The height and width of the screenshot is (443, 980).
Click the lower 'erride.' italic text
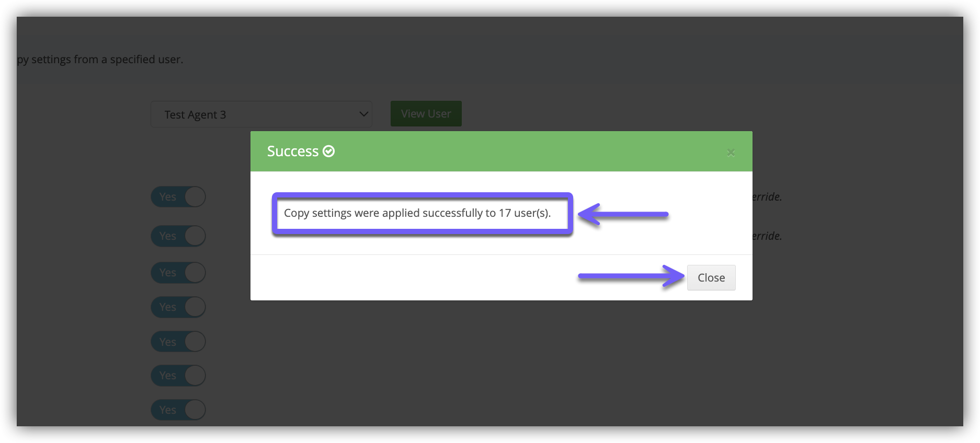[x=767, y=236]
